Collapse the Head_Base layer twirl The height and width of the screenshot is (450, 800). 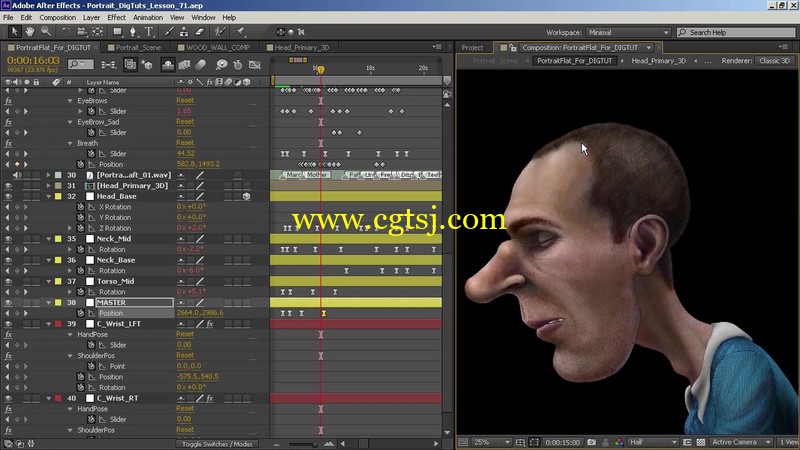point(49,196)
